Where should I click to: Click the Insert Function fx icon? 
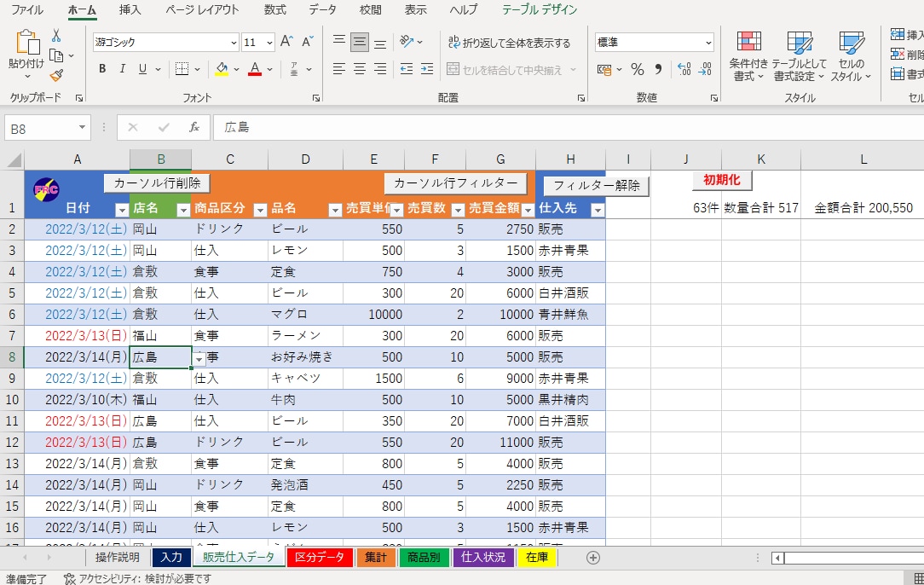[x=193, y=127]
